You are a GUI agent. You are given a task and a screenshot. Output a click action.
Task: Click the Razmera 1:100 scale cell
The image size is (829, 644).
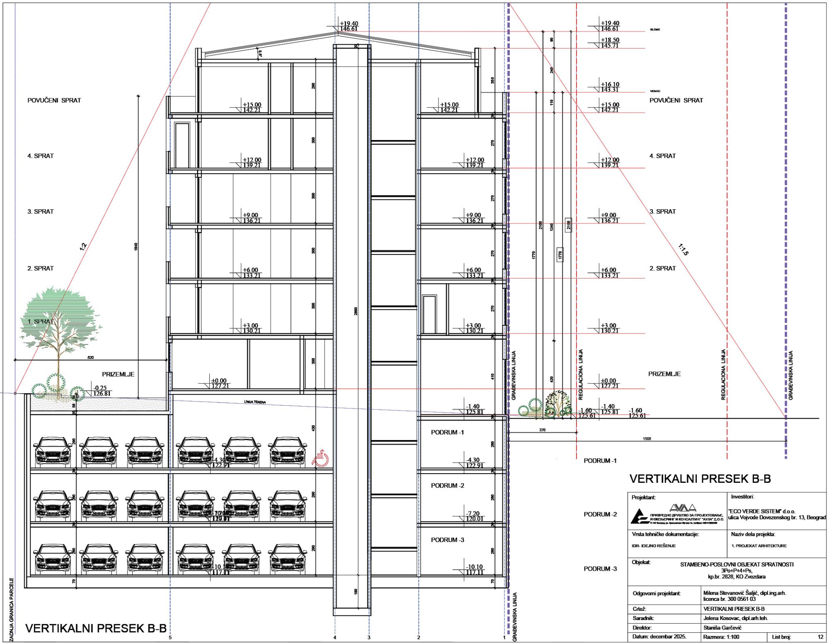[x=721, y=637]
